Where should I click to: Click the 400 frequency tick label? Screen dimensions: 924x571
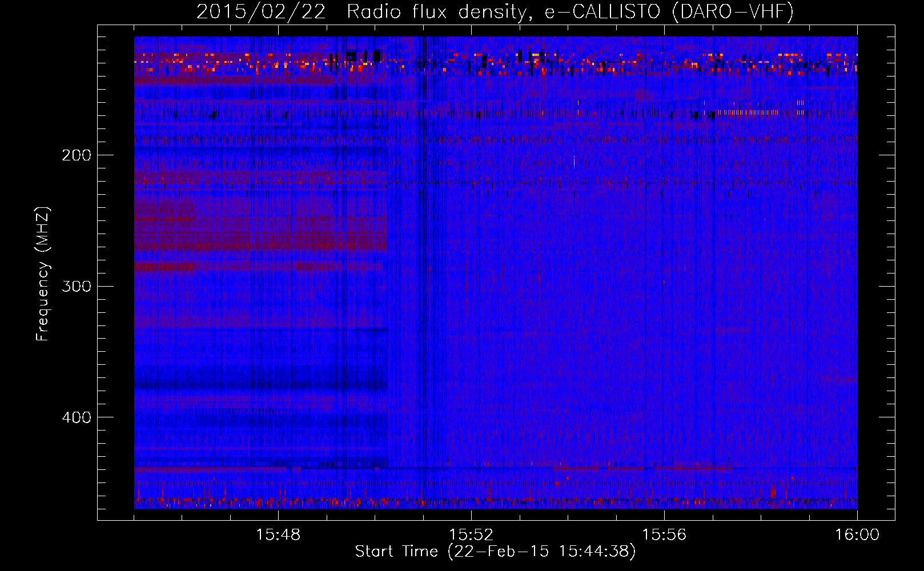coord(77,417)
